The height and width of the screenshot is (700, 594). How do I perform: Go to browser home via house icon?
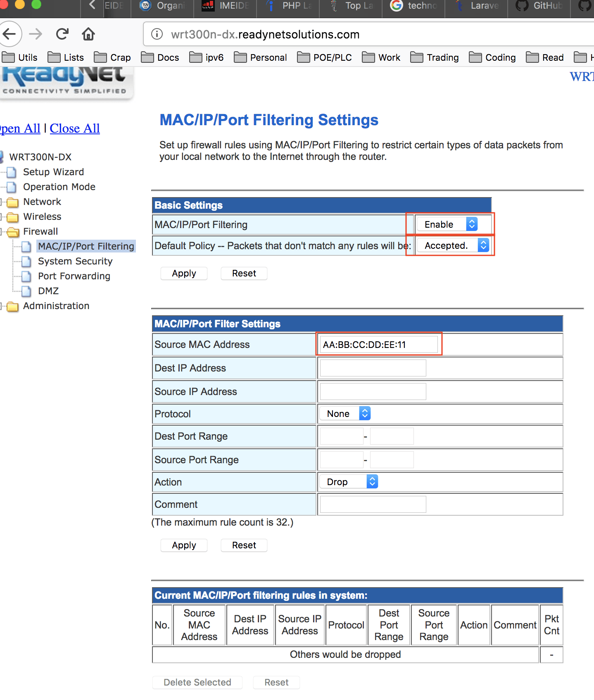(88, 34)
